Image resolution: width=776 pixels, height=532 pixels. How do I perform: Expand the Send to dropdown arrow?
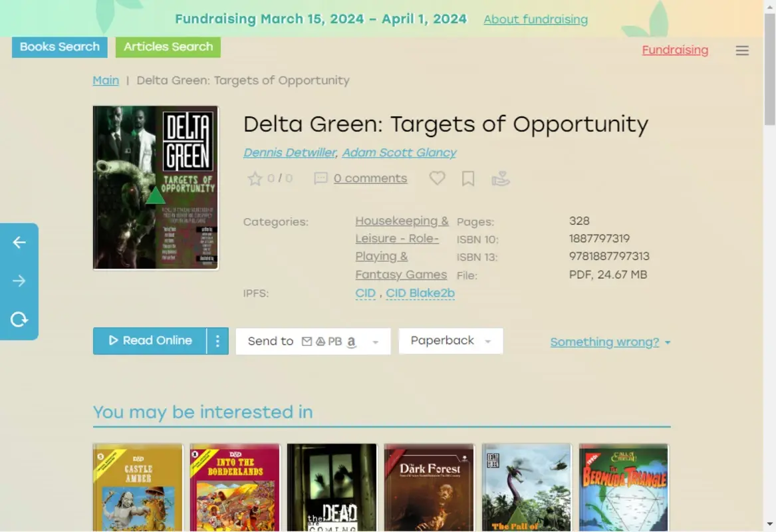click(376, 341)
